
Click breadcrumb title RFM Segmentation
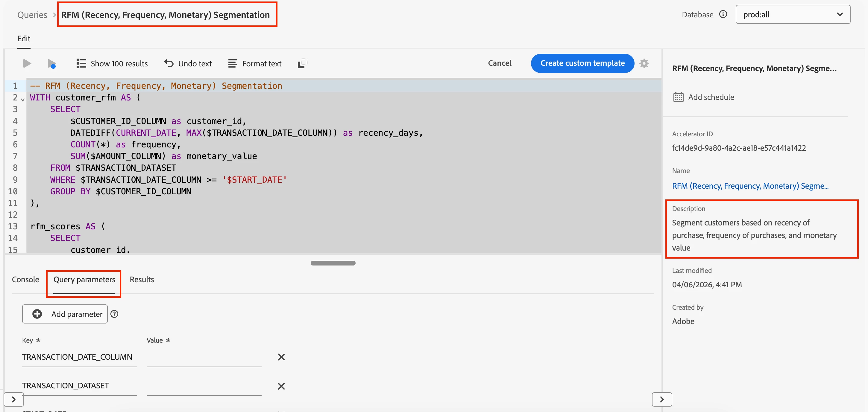pyautogui.click(x=166, y=15)
